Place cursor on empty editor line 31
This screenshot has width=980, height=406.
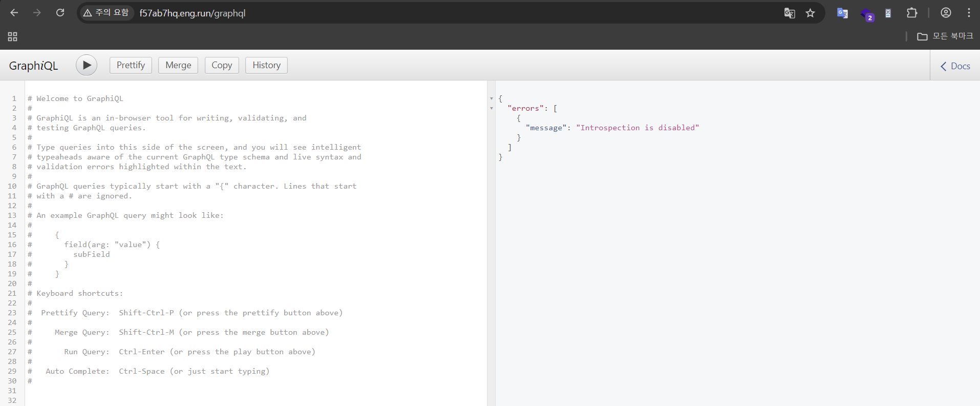coord(256,391)
